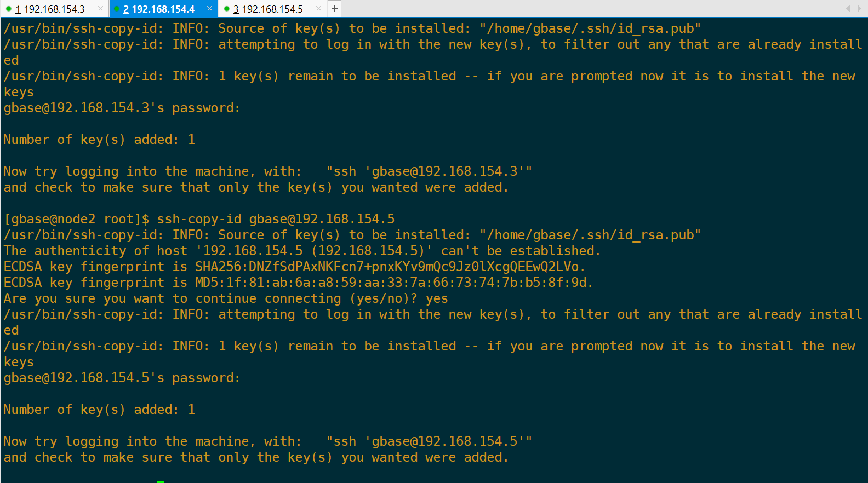The width and height of the screenshot is (868, 483).
Task: Click the MD5 ECDSA fingerprint line
Action: pos(299,283)
